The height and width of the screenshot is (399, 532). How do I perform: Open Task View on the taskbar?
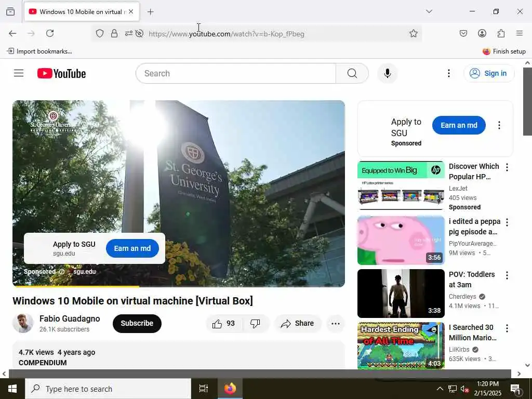point(204,389)
